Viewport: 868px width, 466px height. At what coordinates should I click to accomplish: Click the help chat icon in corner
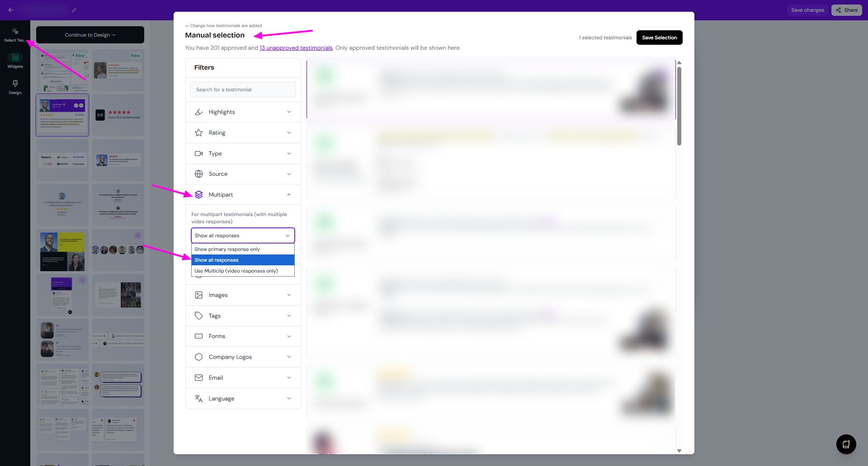click(x=846, y=444)
